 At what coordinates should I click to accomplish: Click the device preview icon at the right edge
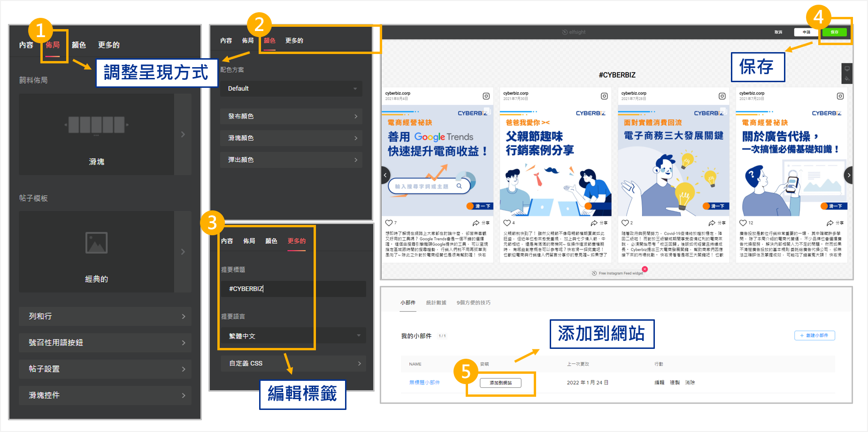[x=847, y=69]
